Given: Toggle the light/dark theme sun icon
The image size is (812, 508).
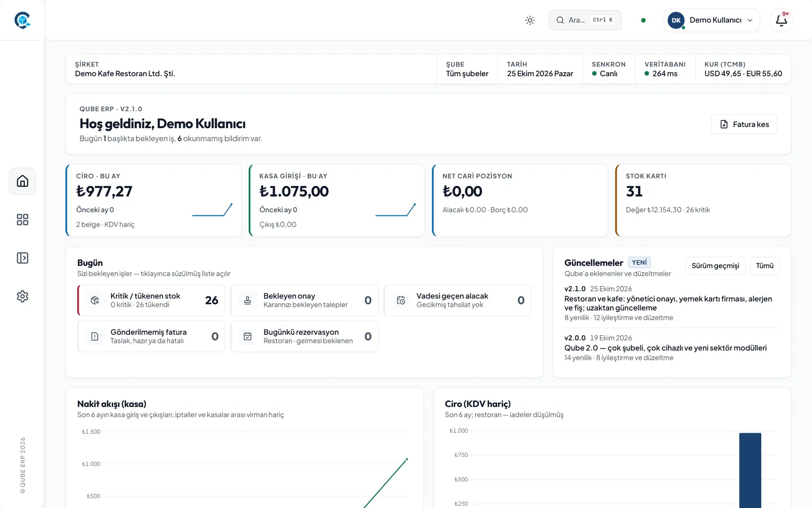Looking at the screenshot, I should coord(530,20).
